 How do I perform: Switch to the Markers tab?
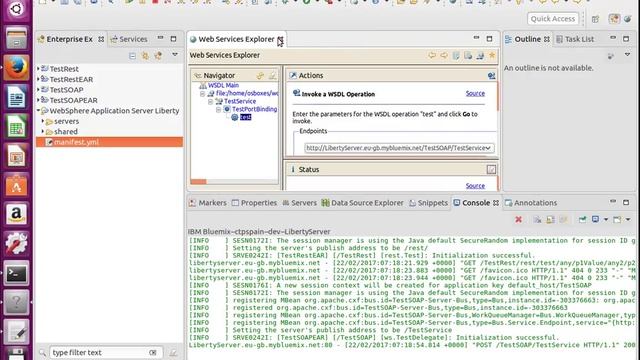(208, 203)
